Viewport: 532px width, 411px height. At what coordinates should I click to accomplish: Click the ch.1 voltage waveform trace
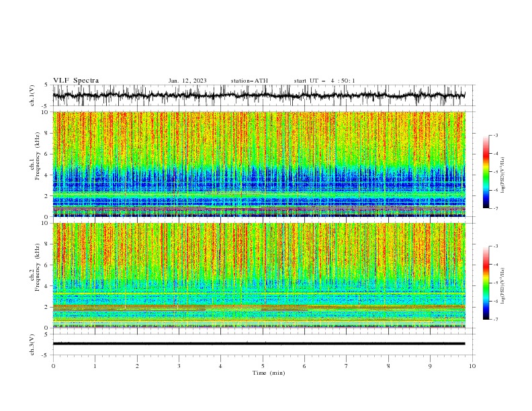[259, 95]
